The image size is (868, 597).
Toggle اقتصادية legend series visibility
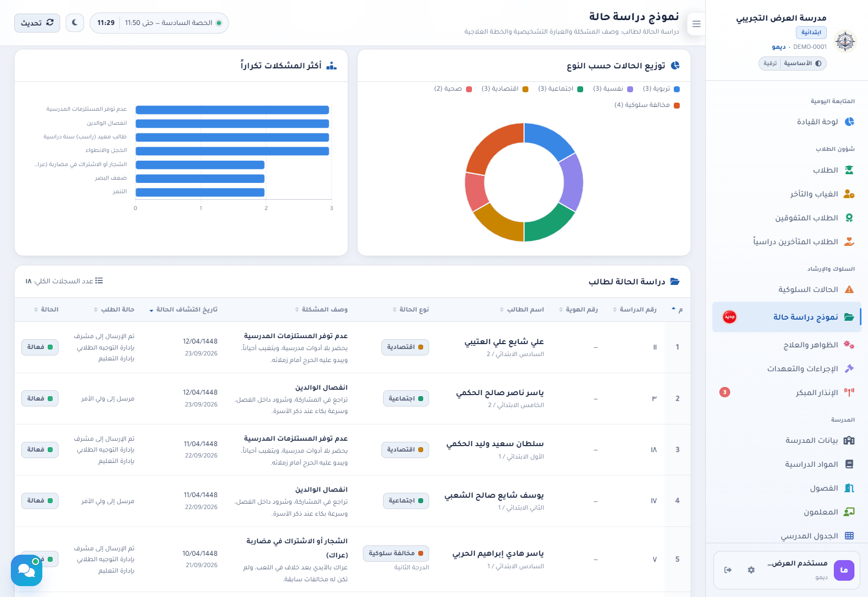click(505, 89)
